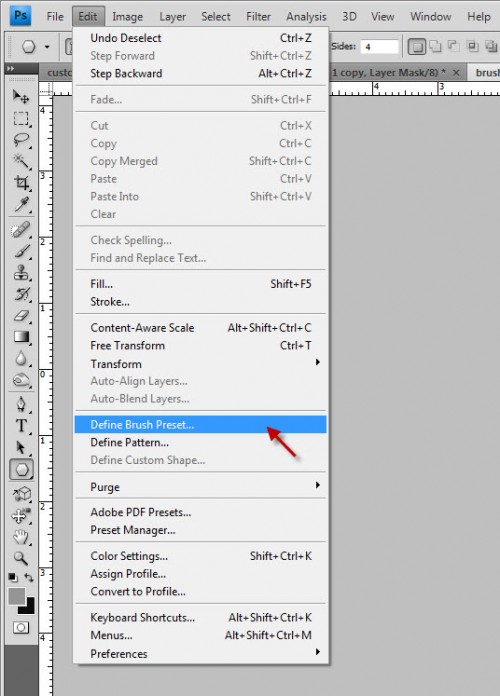Viewport: 500px width, 696px height.
Task: Open Keyboard Shortcuts...
Action: coord(201,618)
